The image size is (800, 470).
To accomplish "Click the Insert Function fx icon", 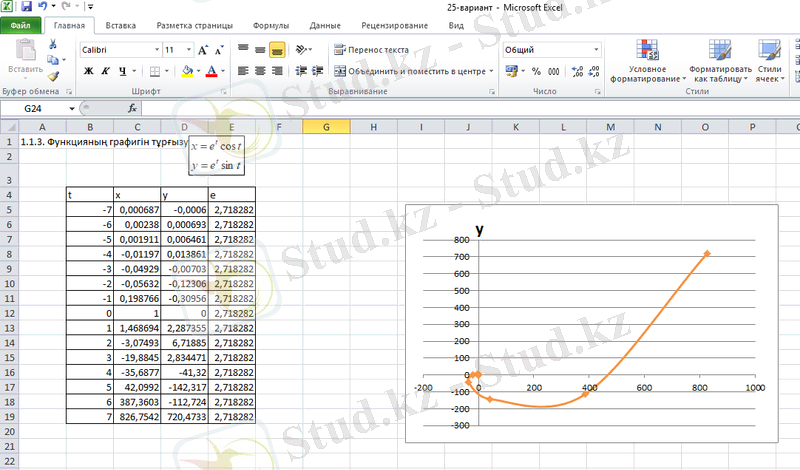I will pyautogui.click(x=132, y=108).
